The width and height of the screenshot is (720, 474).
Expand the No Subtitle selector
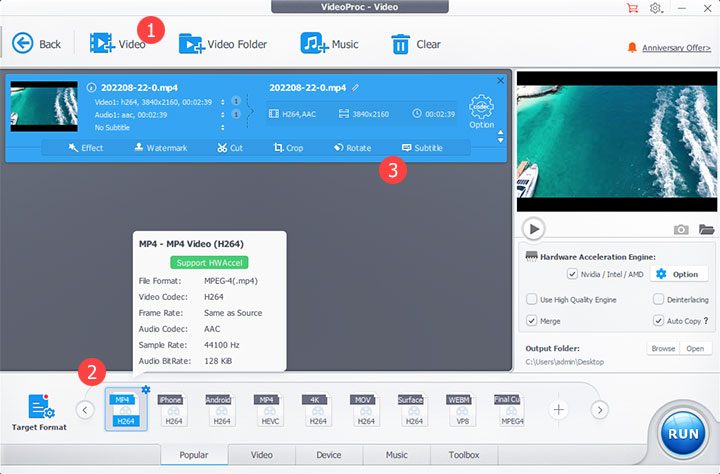click(223, 127)
